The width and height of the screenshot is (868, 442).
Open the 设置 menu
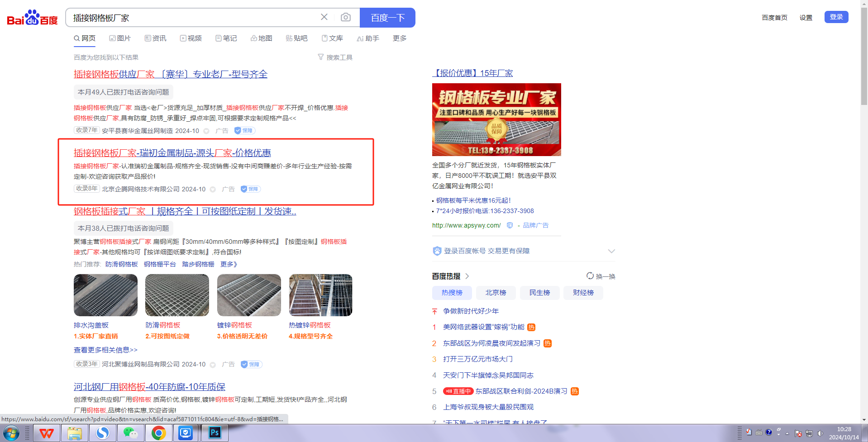(806, 18)
